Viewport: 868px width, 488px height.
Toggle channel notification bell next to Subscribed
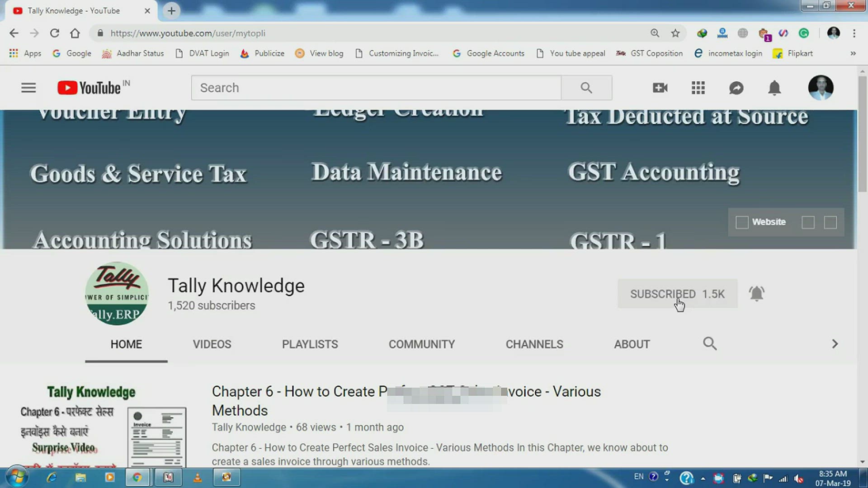756,294
